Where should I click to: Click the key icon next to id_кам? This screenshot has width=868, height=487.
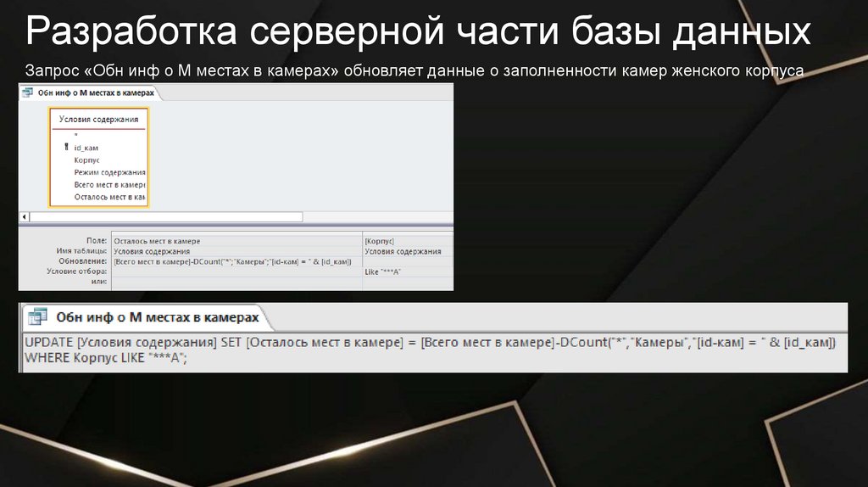[x=66, y=148]
